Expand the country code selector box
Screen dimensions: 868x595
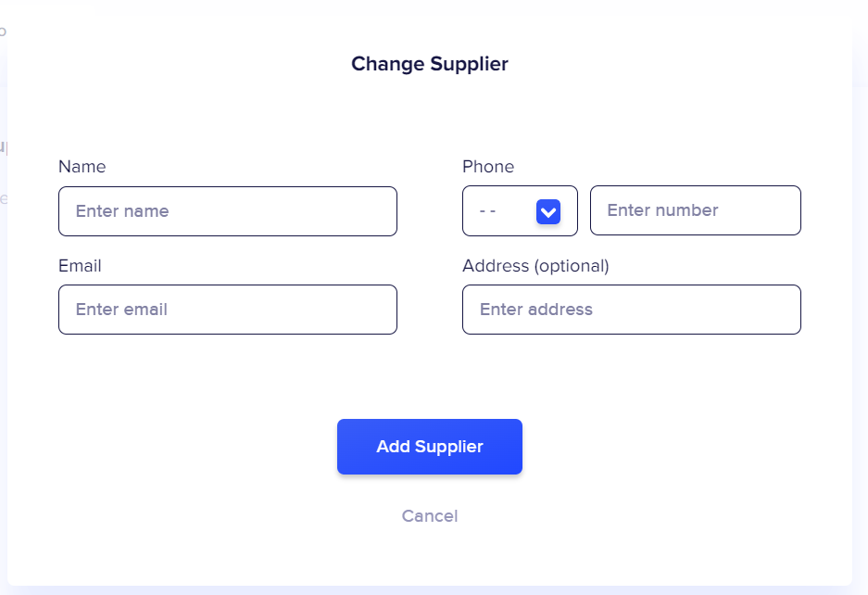coord(520,211)
